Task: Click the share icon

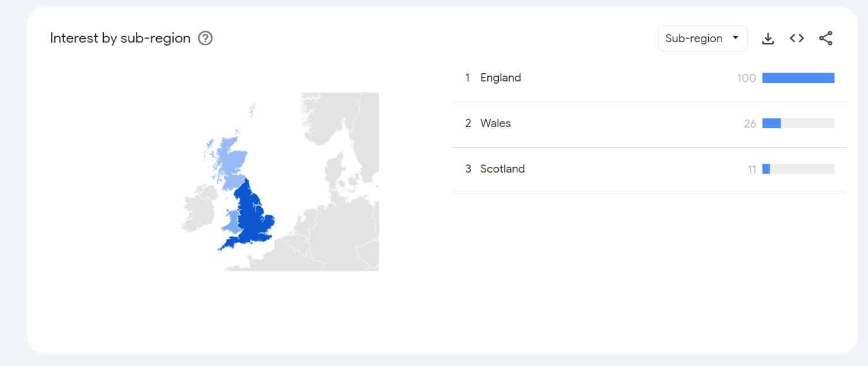Action: click(x=825, y=39)
